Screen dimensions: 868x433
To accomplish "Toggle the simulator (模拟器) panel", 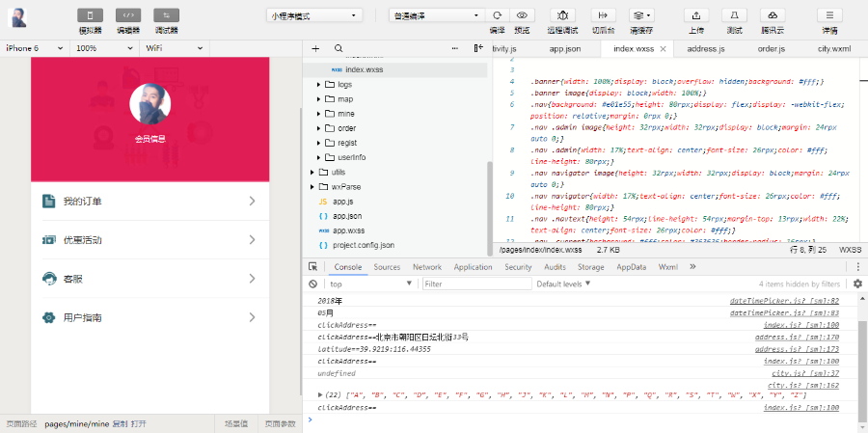I will [91, 15].
